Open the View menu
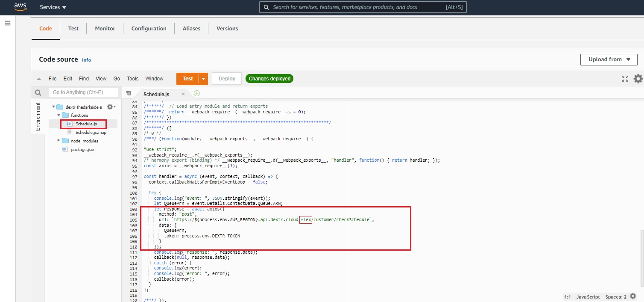 pyautogui.click(x=101, y=79)
